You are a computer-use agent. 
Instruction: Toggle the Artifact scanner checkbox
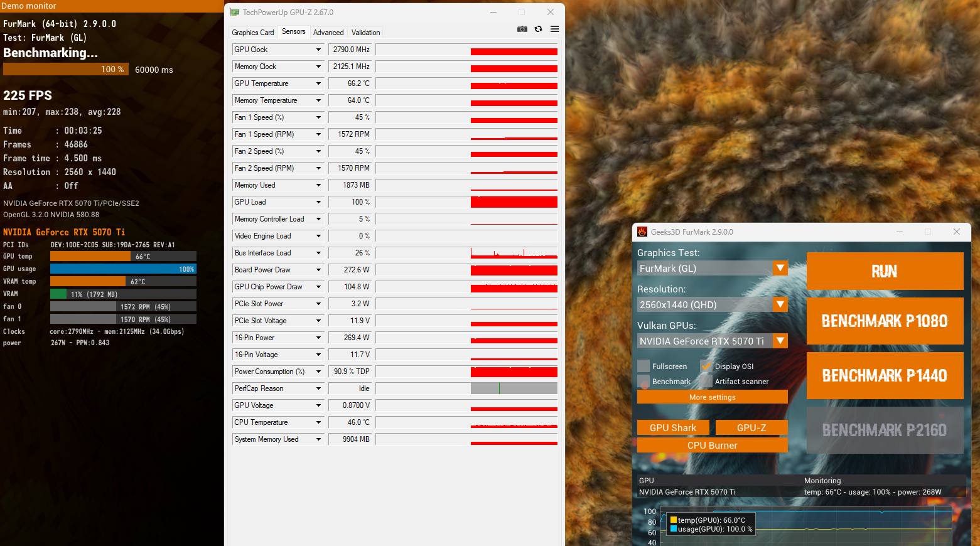pos(706,381)
